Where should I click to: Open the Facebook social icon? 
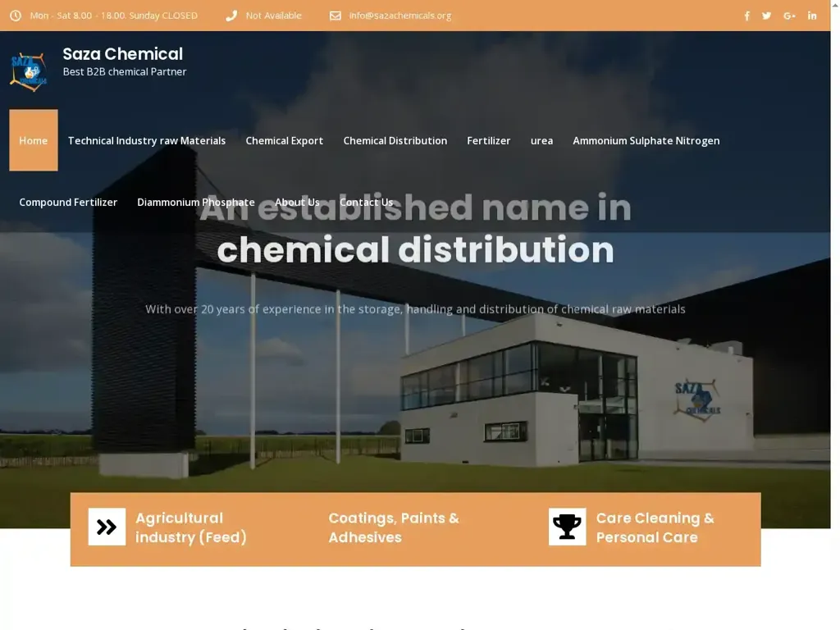(x=746, y=16)
